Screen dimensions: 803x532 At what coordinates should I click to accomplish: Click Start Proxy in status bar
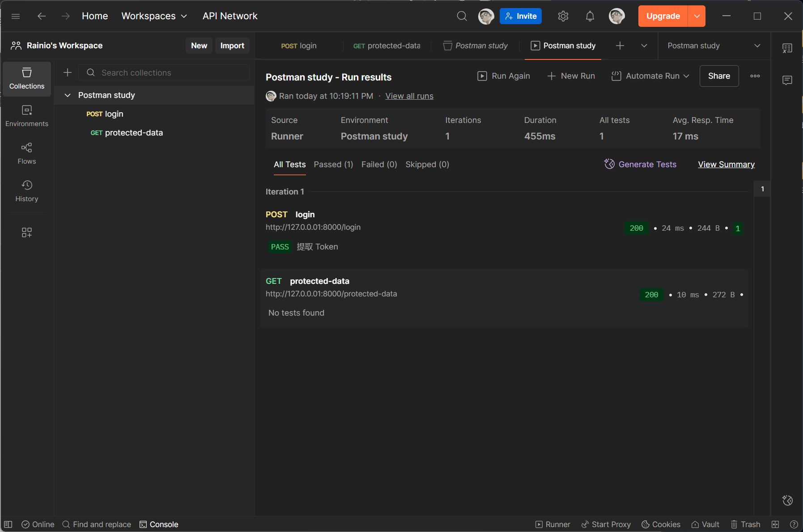[x=606, y=524]
